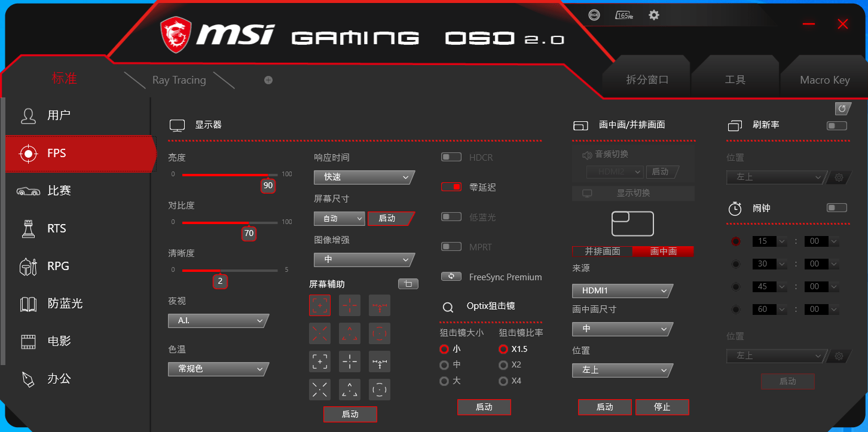Open the 色温 dropdown showing 常规色
The width and height of the screenshot is (868, 432).
tap(218, 369)
